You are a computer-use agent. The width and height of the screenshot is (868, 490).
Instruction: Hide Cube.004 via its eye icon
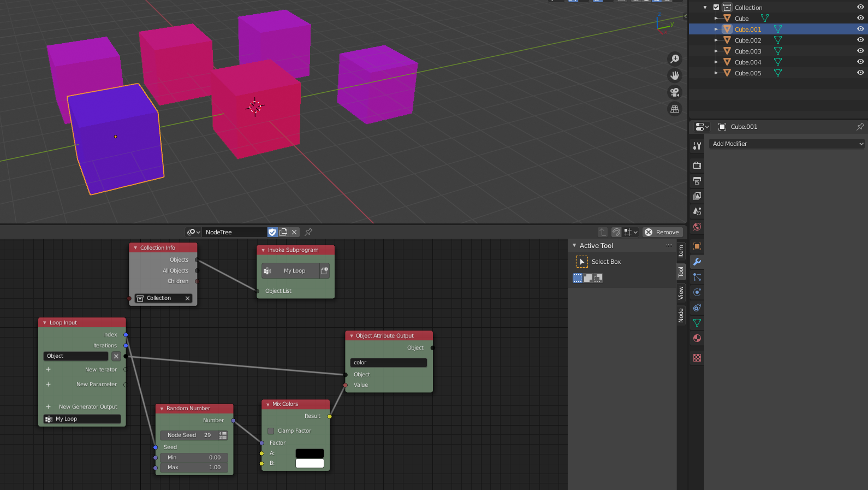pos(860,62)
